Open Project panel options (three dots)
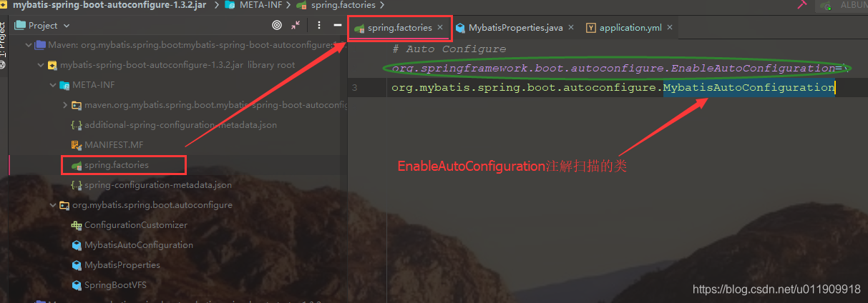This screenshot has height=303, width=868. [x=318, y=25]
